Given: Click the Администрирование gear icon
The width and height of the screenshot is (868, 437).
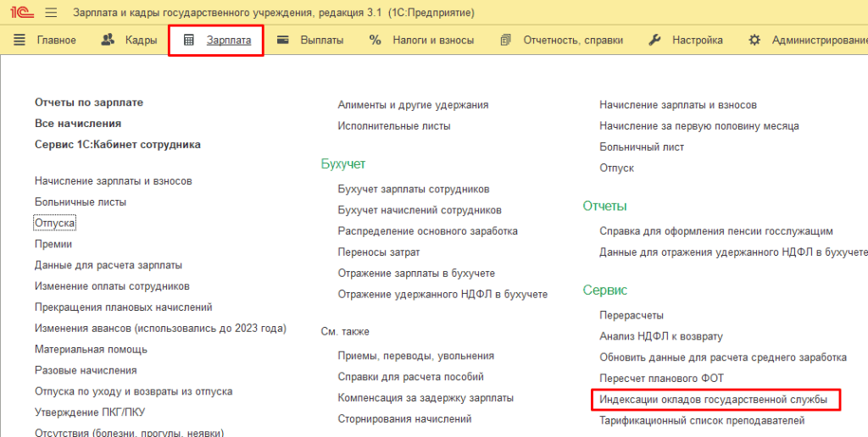Looking at the screenshot, I should point(754,40).
